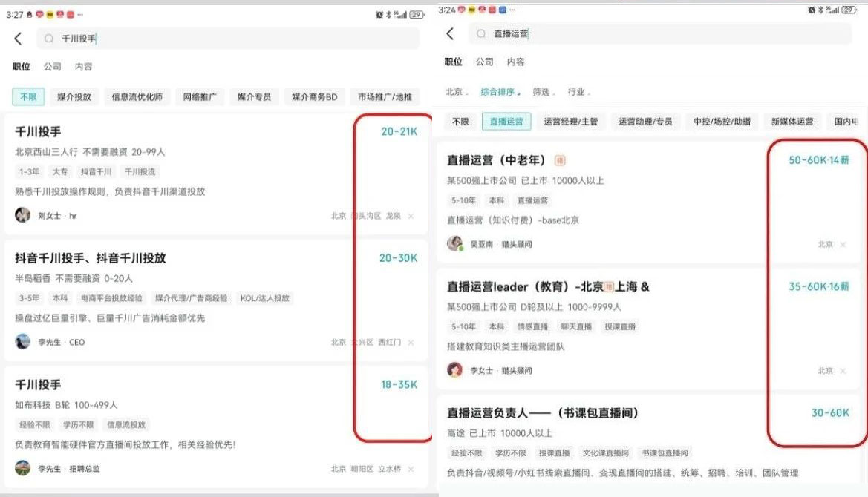Dismiss 千川投手 20-21K job card with X
This screenshot has height=497, width=868.
(411, 217)
